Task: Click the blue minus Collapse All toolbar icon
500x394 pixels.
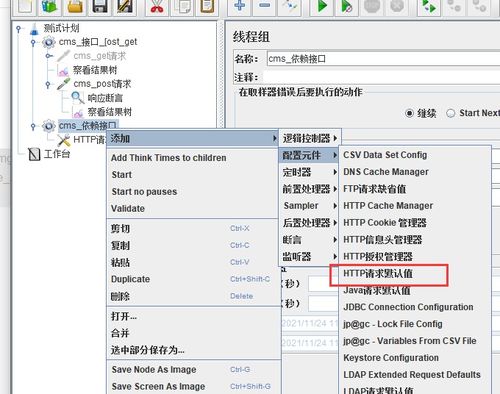Action: click(264, 6)
